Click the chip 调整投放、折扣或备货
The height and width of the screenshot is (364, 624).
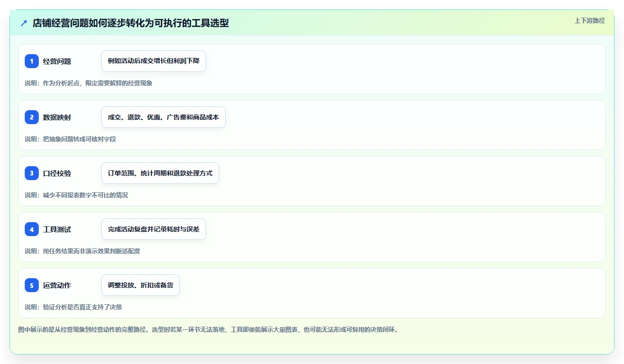point(141,285)
